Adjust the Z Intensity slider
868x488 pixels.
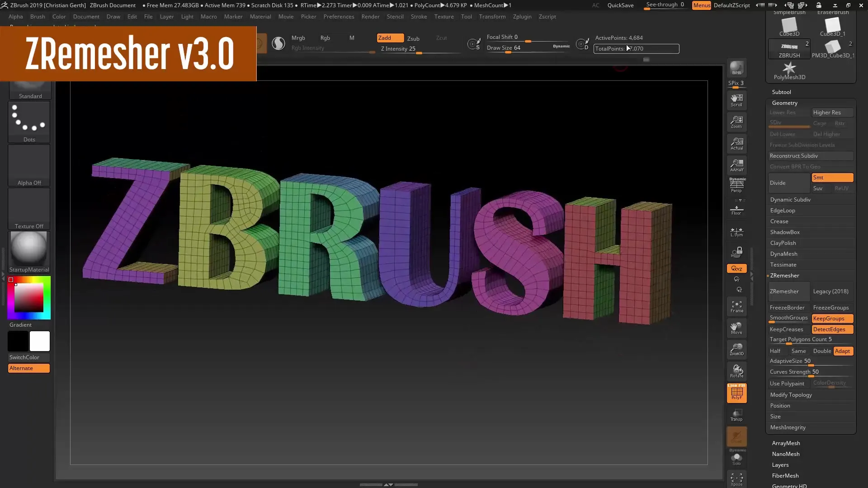click(x=420, y=49)
